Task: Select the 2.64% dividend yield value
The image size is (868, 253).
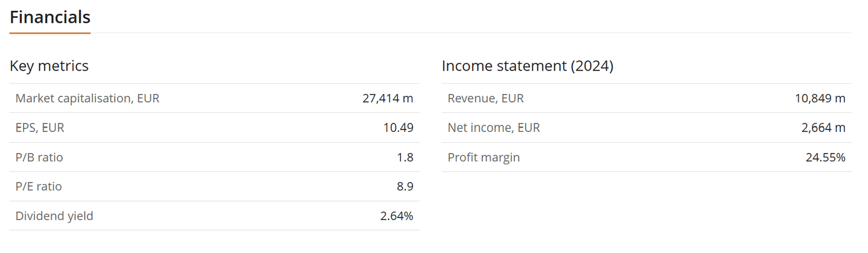Action: click(x=397, y=216)
